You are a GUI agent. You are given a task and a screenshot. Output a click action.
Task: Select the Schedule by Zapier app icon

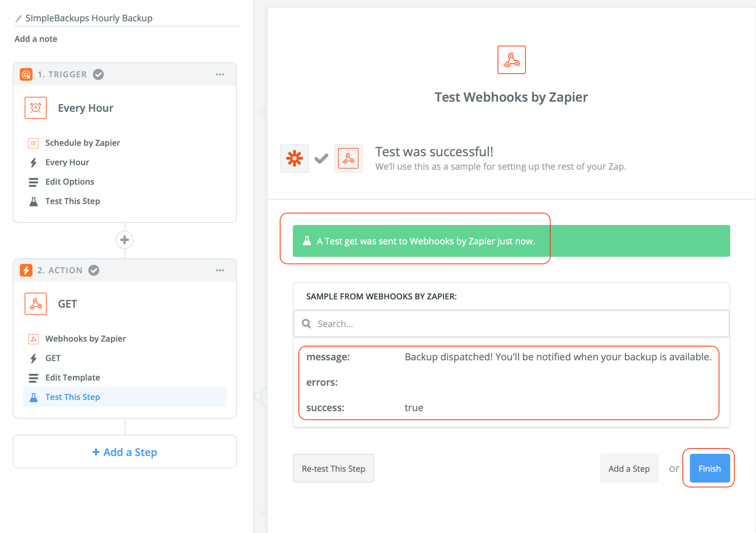[x=34, y=143]
